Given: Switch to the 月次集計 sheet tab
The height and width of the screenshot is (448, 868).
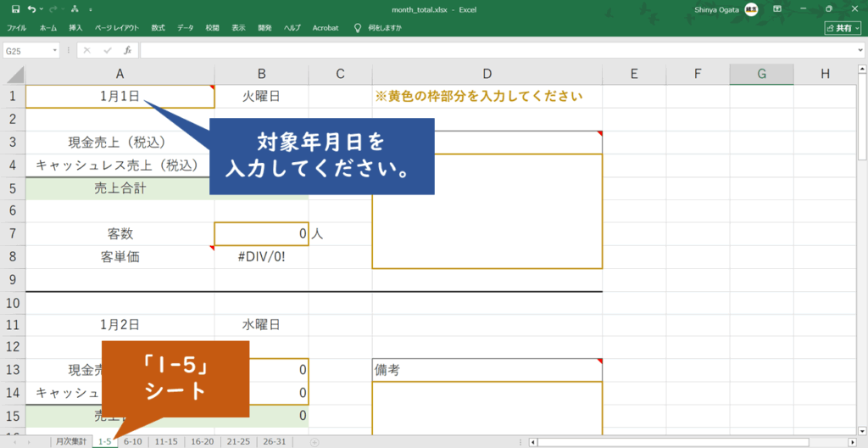Looking at the screenshot, I should tap(70, 442).
